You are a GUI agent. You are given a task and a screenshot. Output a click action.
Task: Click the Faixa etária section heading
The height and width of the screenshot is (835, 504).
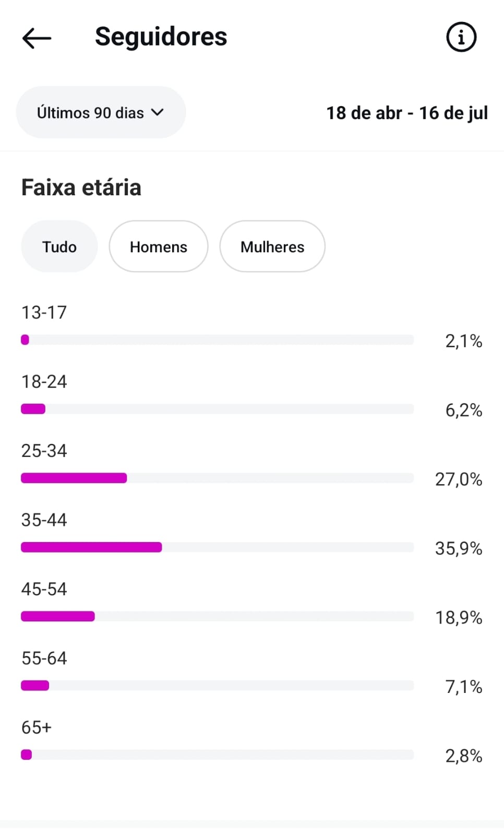(x=81, y=187)
